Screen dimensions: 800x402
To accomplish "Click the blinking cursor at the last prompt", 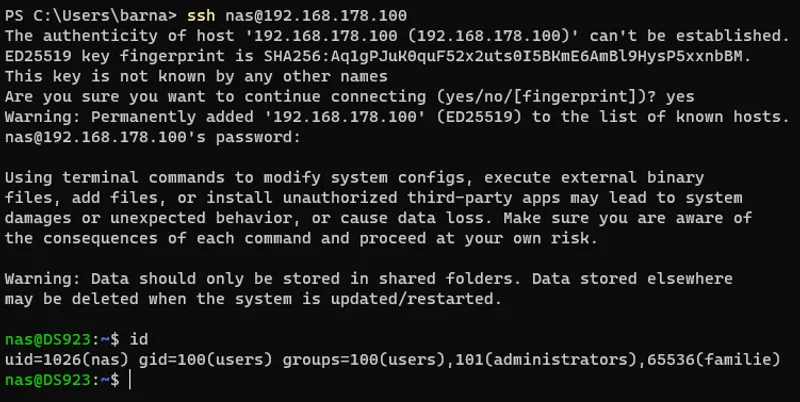I will click(x=131, y=380).
